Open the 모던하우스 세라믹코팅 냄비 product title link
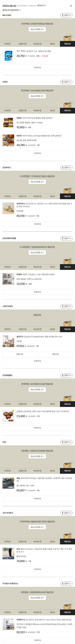The height and width of the screenshot is (644, 75). (x=44, y=205)
